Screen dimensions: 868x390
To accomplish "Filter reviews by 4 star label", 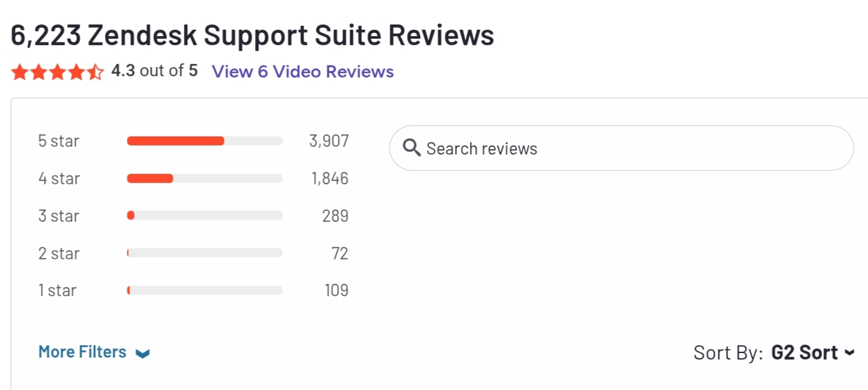I will tap(58, 179).
